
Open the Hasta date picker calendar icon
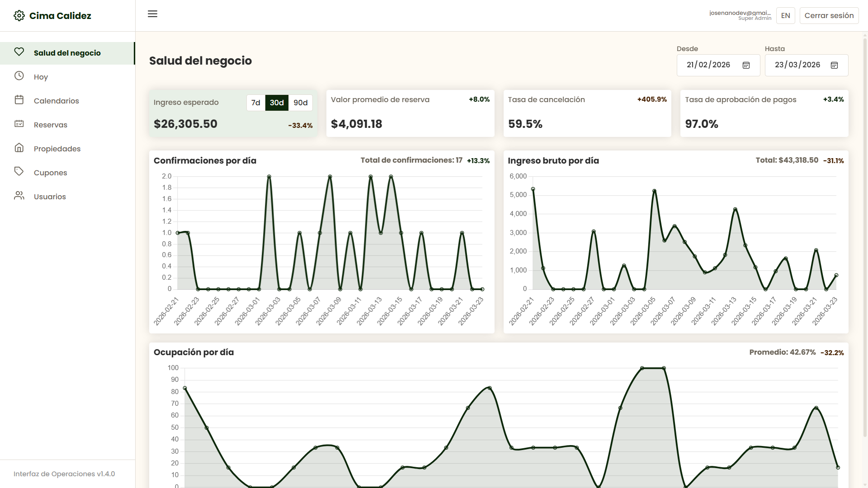click(x=835, y=65)
